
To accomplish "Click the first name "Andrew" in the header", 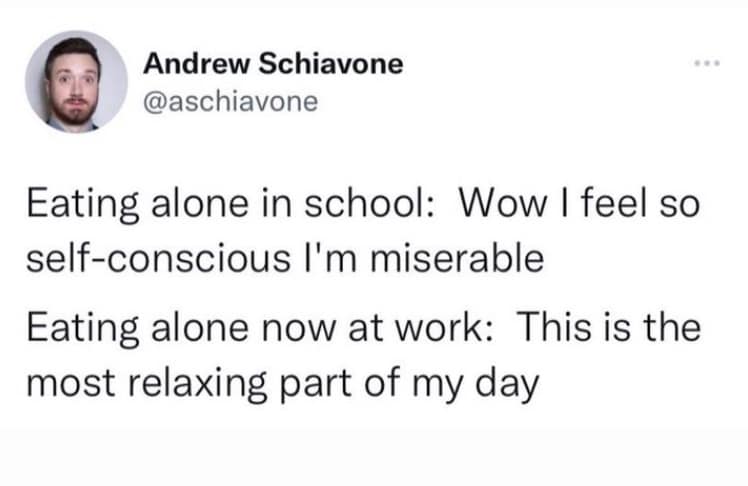I will (198, 64).
